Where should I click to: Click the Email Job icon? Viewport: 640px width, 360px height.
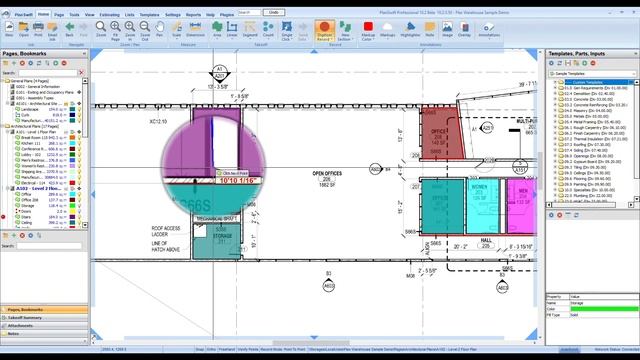[x=52, y=30]
